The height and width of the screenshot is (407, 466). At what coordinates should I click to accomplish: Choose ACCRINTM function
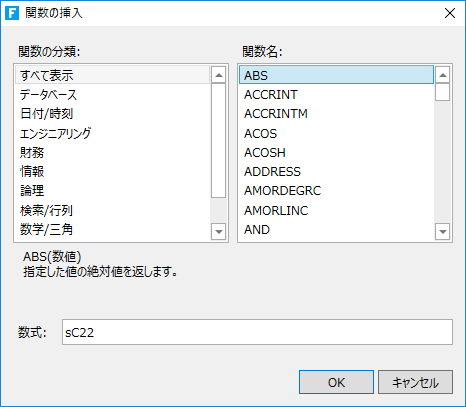pyautogui.click(x=336, y=114)
